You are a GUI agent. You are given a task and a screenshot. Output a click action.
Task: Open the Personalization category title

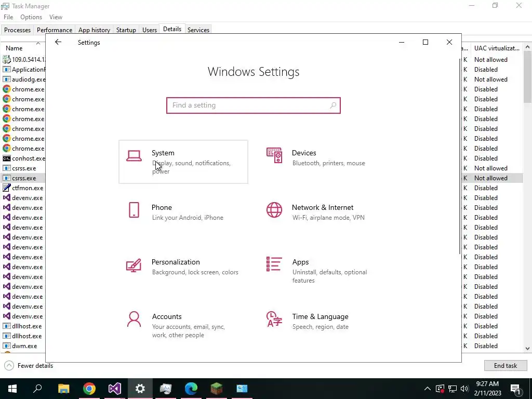tap(176, 262)
